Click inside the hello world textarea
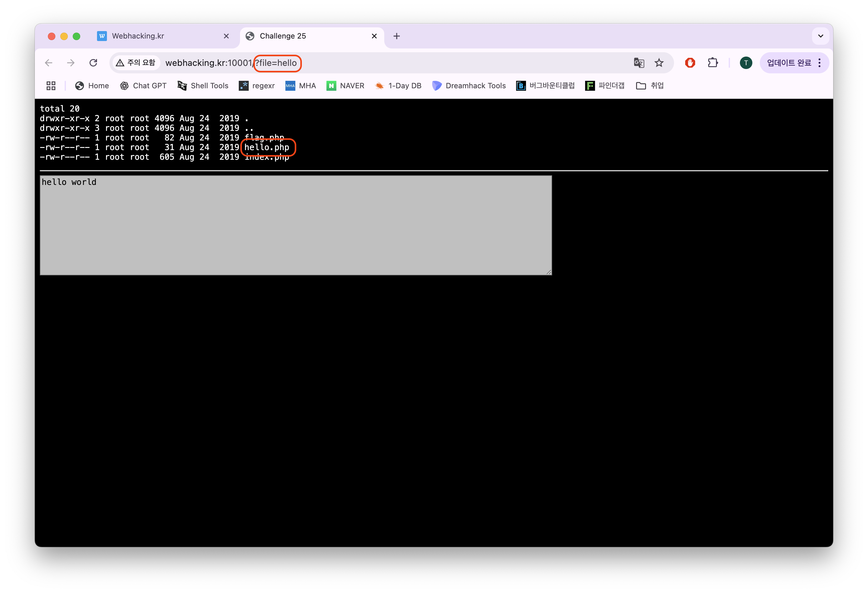 tap(295, 226)
